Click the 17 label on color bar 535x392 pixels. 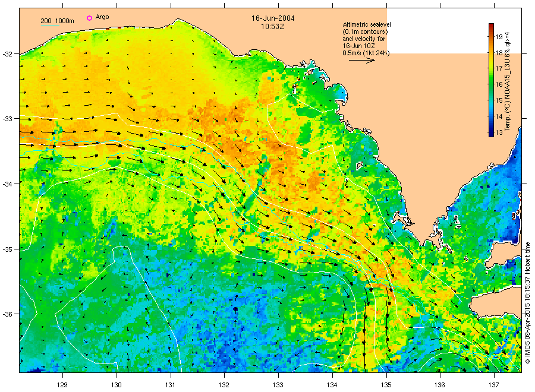[499, 68]
